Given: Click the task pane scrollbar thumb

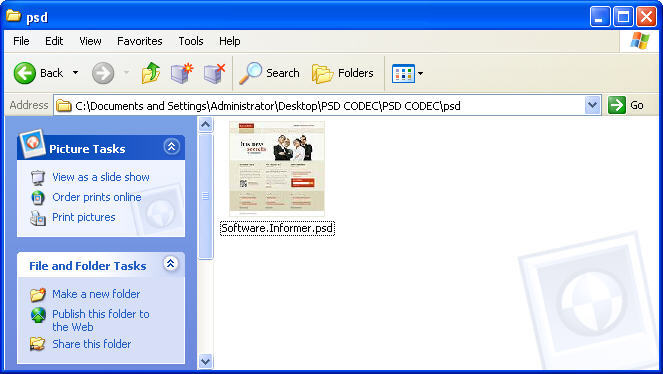Looking at the screenshot, I should (205, 196).
